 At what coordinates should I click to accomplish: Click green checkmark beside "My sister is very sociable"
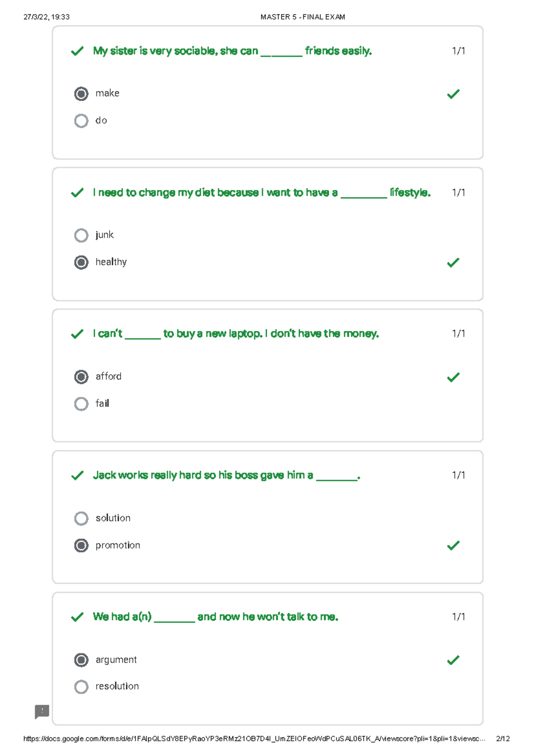77,51
